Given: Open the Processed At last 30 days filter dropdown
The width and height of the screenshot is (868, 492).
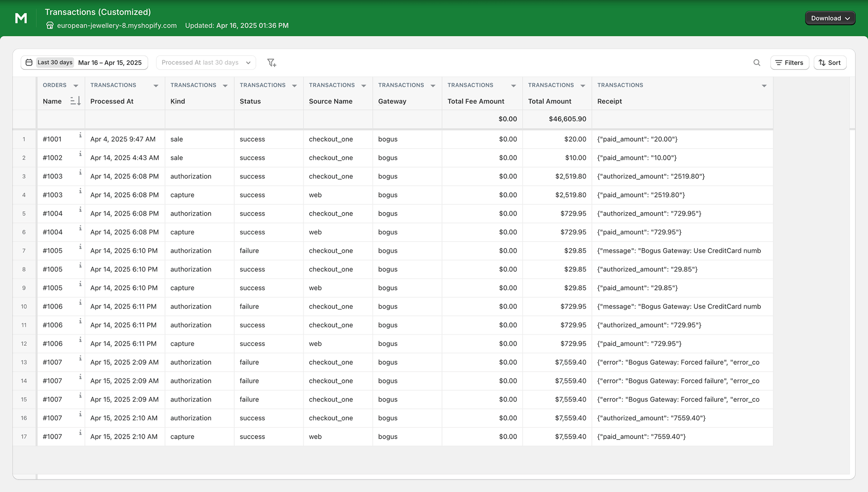Looking at the screenshot, I should tap(205, 62).
